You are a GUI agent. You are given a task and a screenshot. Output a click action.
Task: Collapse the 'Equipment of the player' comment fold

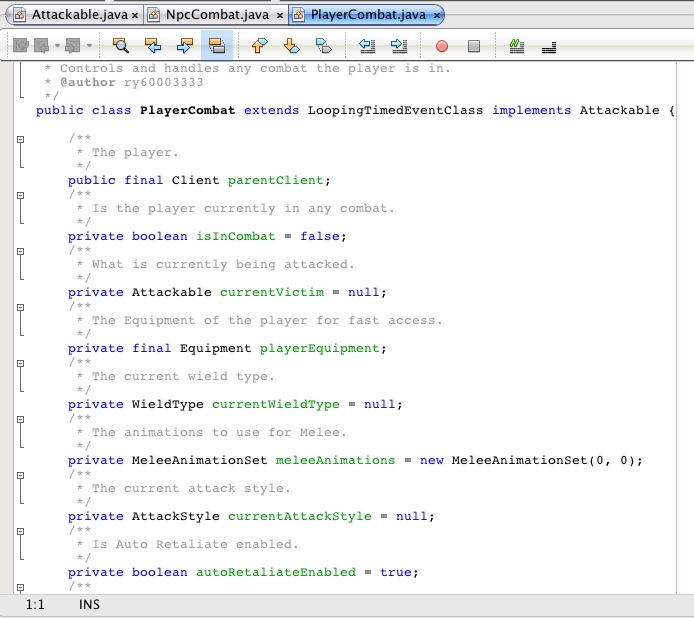click(20, 307)
